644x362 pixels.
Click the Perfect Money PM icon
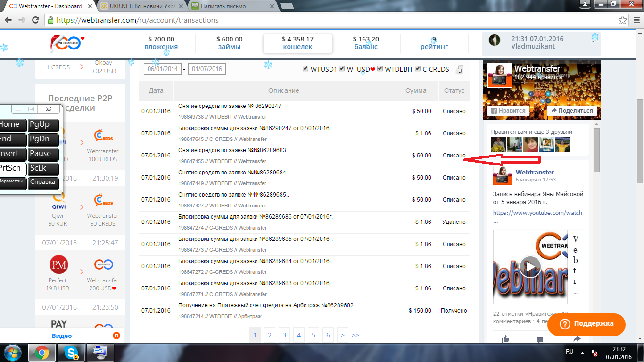pyautogui.click(x=58, y=264)
